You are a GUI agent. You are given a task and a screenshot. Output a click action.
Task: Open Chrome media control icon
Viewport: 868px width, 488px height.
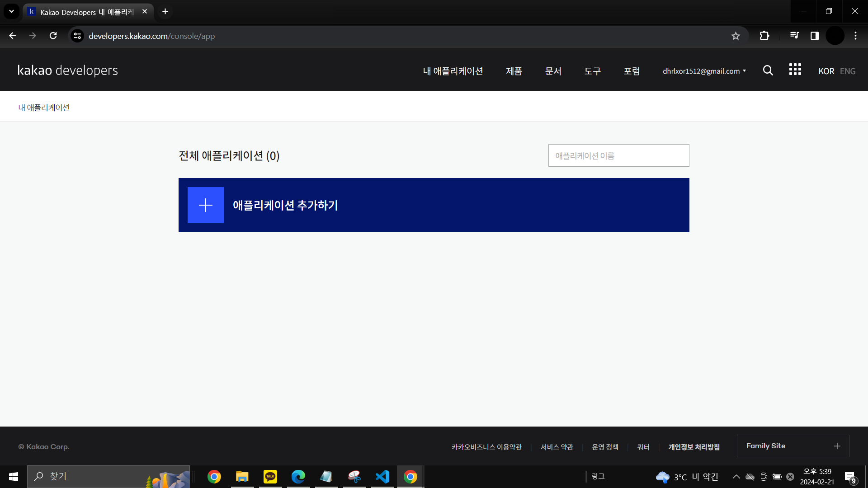coord(794,36)
